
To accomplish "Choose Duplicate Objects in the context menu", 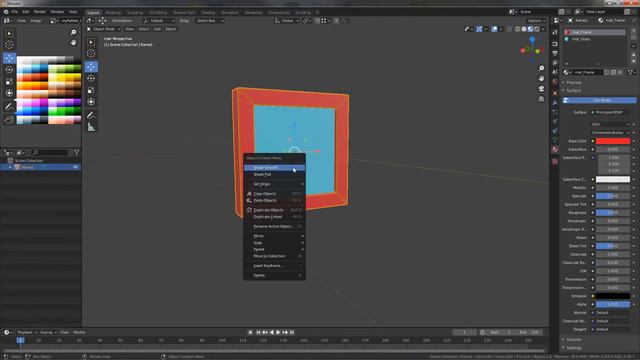I will click(x=274, y=210).
